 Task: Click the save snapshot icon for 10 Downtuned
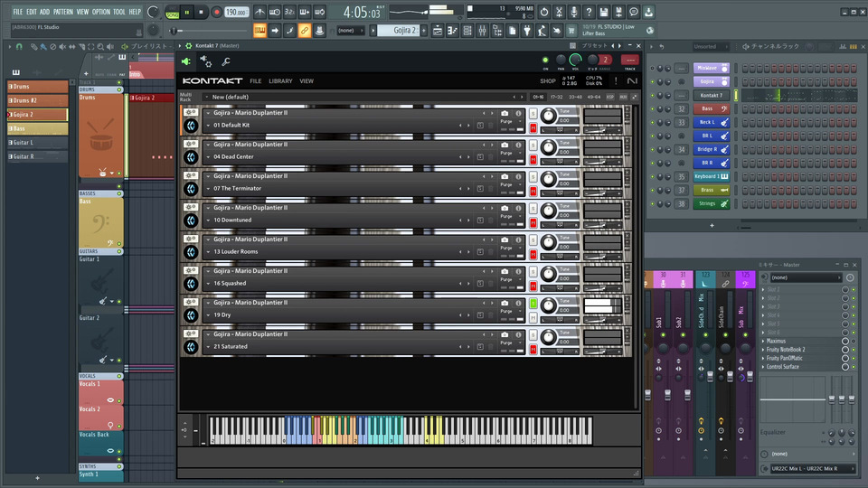click(x=480, y=221)
